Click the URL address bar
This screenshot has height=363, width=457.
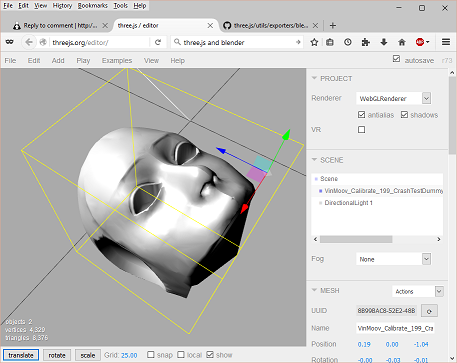pyautogui.click(x=100, y=42)
